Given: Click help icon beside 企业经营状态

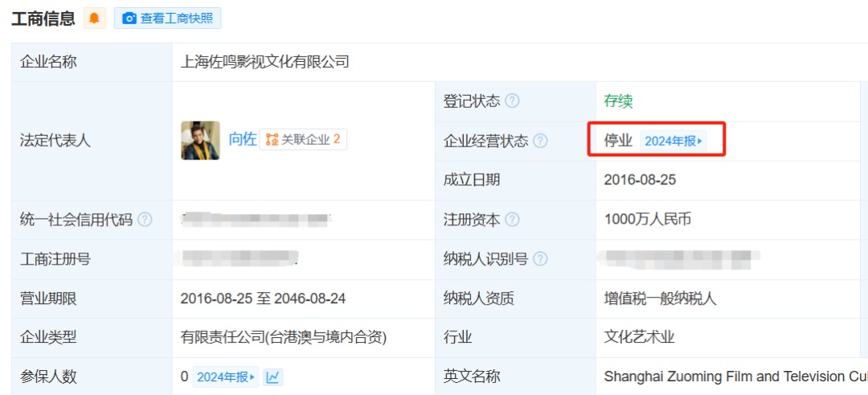Looking at the screenshot, I should click(x=540, y=141).
